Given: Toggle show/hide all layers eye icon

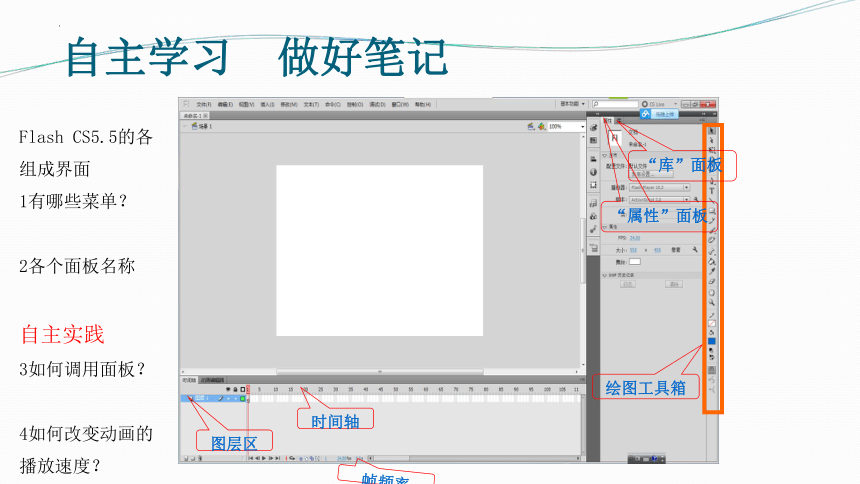Looking at the screenshot, I should [x=228, y=389].
